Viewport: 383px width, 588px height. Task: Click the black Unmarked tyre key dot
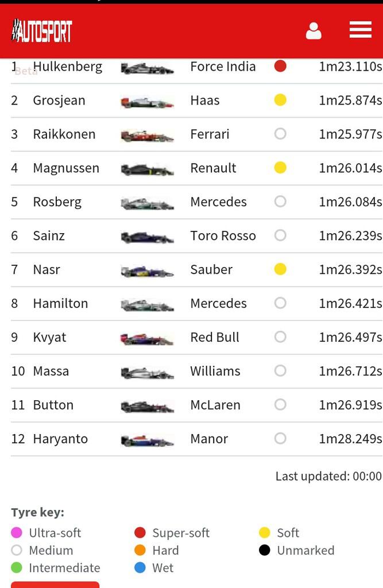(264, 550)
